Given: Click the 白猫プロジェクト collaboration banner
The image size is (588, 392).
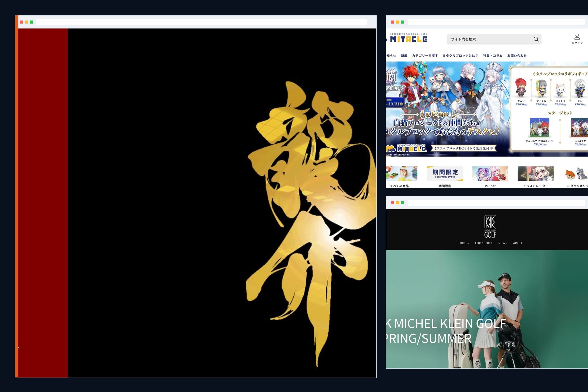Looking at the screenshot, I should pyautogui.click(x=487, y=109).
